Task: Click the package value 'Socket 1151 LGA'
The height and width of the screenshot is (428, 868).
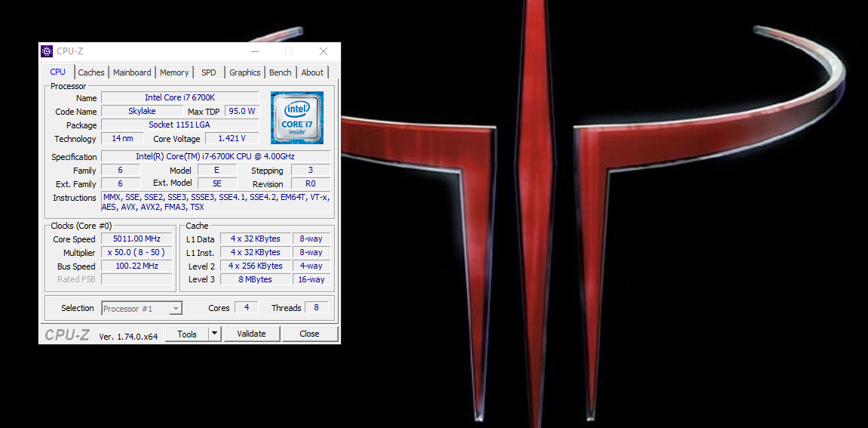Action: [x=180, y=125]
